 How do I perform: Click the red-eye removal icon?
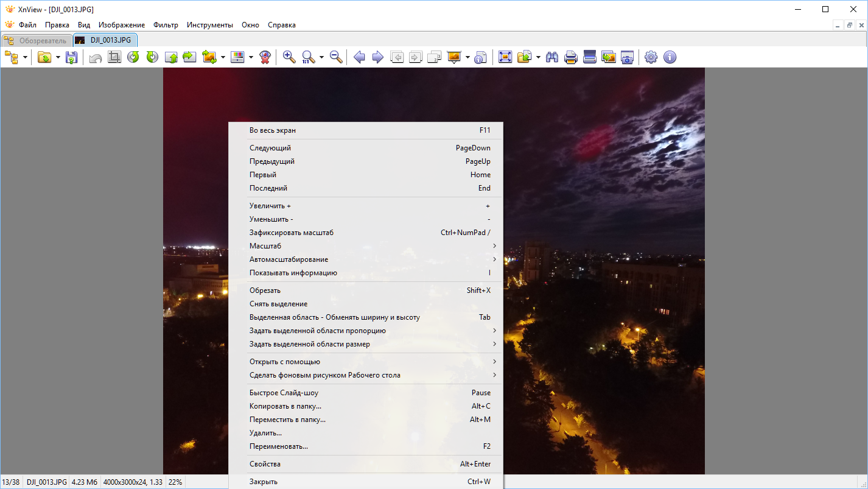(x=265, y=57)
